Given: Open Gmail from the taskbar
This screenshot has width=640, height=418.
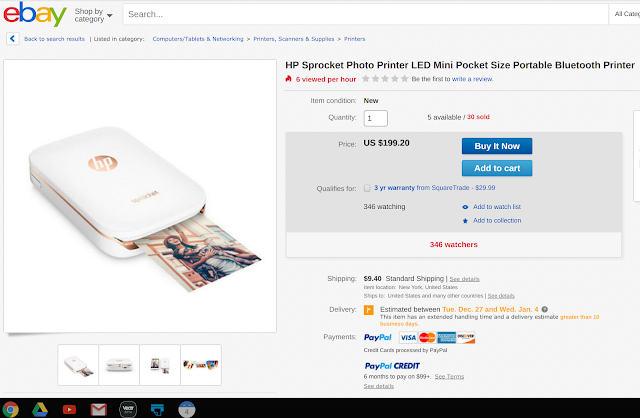Looking at the screenshot, I should 98,409.
